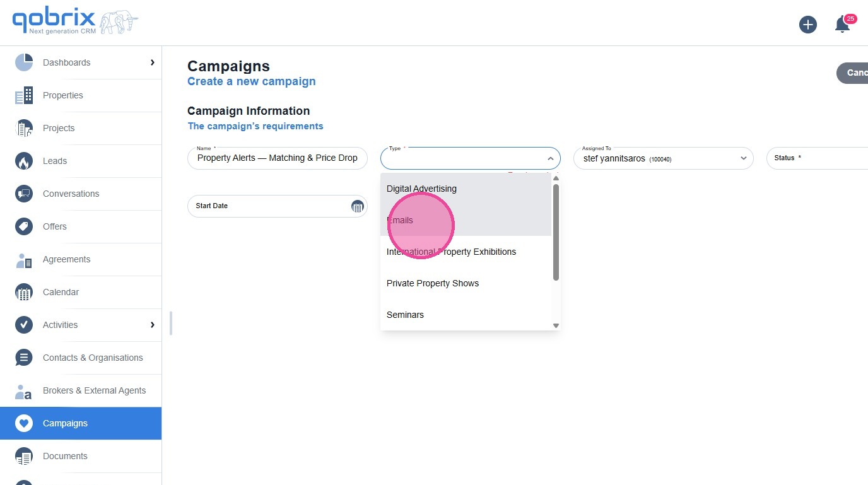The width and height of the screenshot is (868, 485).
Task: Navigate to Offers page
Action: point(81,226)
